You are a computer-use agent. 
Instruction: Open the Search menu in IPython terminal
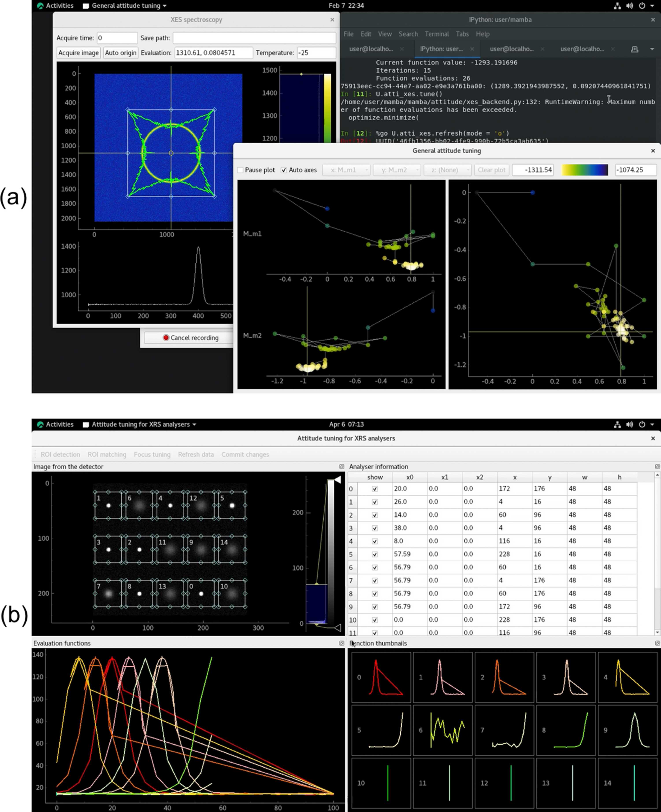[408, 34]
